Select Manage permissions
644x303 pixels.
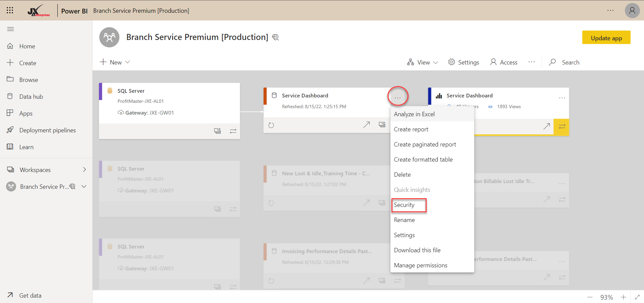432,265
